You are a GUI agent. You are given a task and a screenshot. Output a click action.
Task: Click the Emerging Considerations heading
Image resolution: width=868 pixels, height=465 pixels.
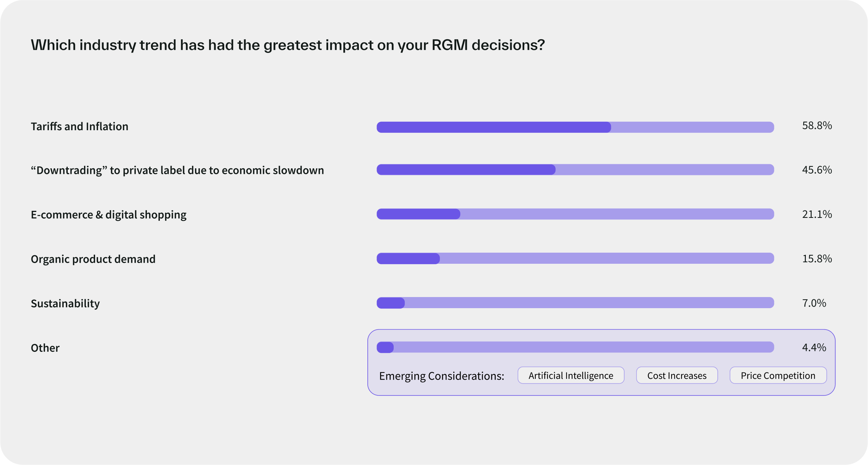pos(441,376)
